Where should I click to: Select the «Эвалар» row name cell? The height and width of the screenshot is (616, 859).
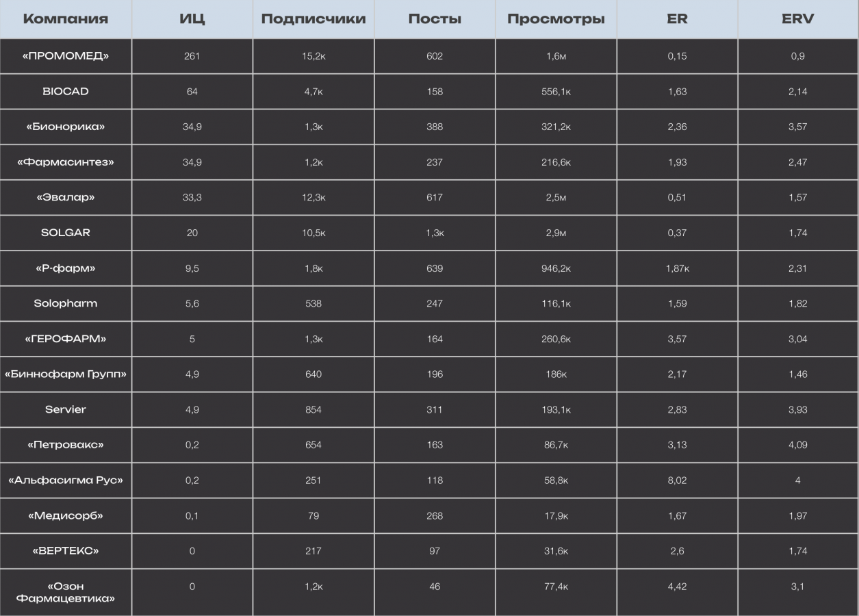coord(66,197)
